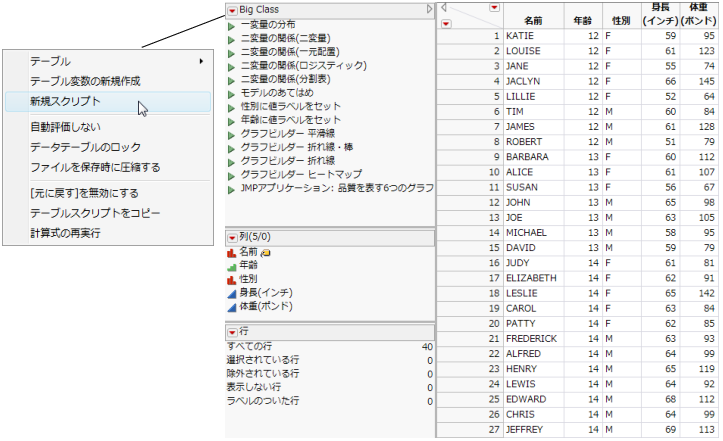Click the 性別 column header
The image size is (723, 441).
(x=620, y=21)
